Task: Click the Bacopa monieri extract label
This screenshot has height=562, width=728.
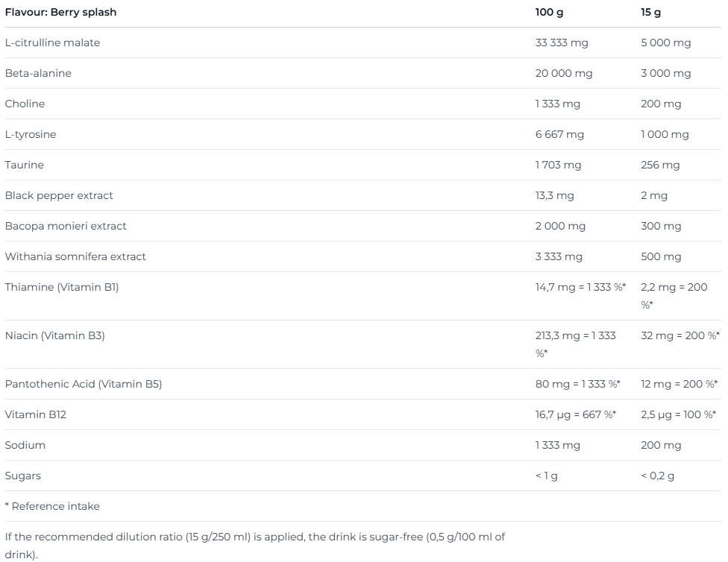Action: [x=66, y=226]
